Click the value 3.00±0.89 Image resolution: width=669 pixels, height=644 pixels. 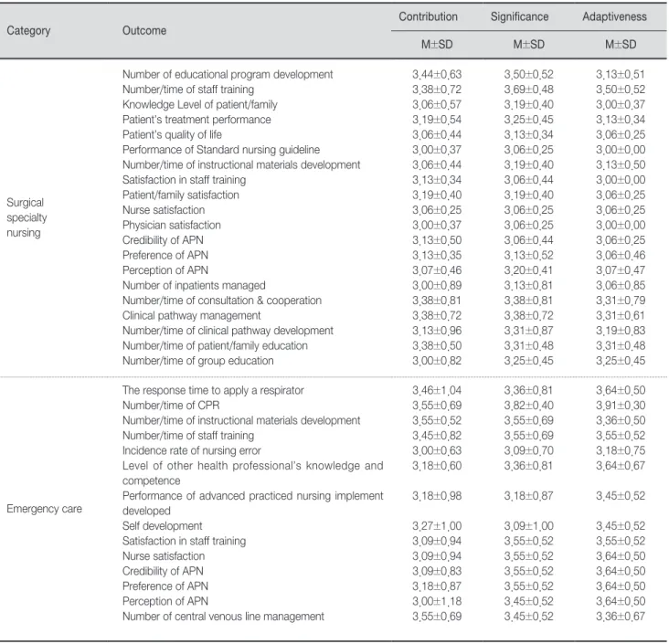437,285
